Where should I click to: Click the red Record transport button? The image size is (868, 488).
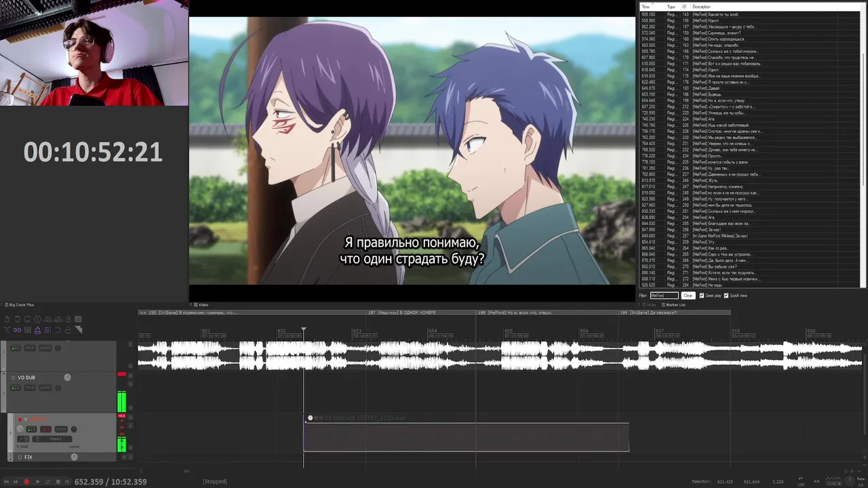pos(26,482)
